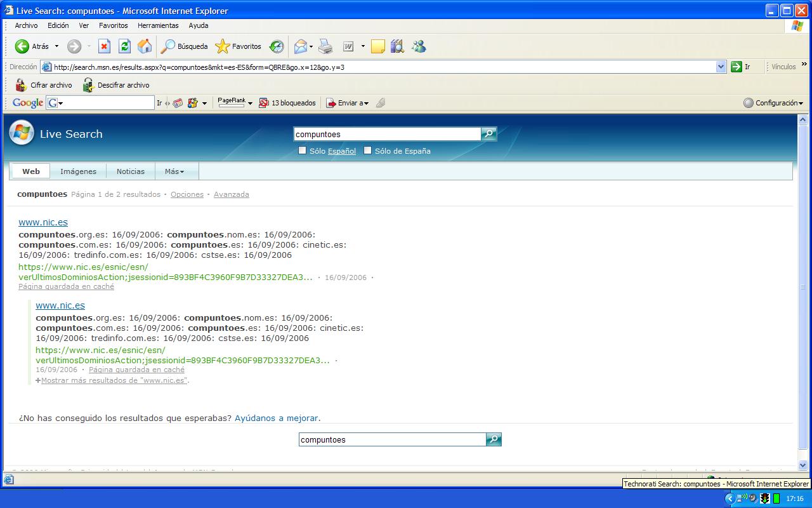This screenshot has height=508, width=812.
Task: Expand the Más dropdown tab
Action: pos(174,171)
